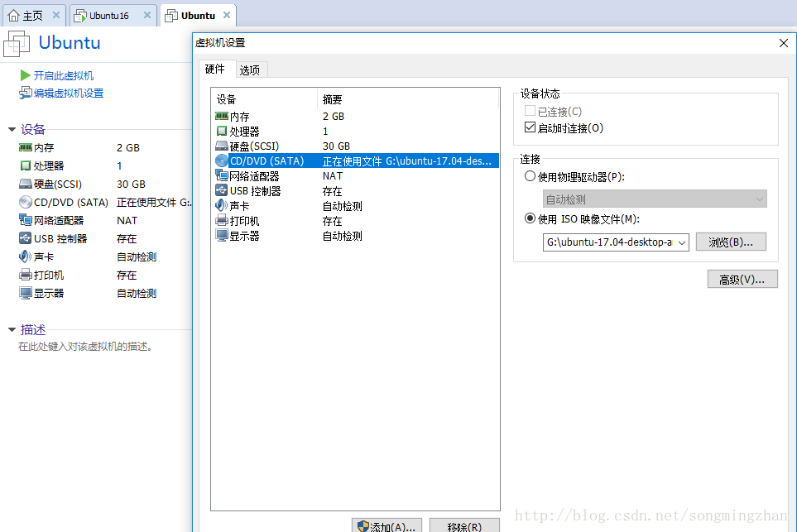Image resolution: width=797 pixels, height=532 pixels.
Task: Open ISO path dropdown arrow
Action: point(682,243)
